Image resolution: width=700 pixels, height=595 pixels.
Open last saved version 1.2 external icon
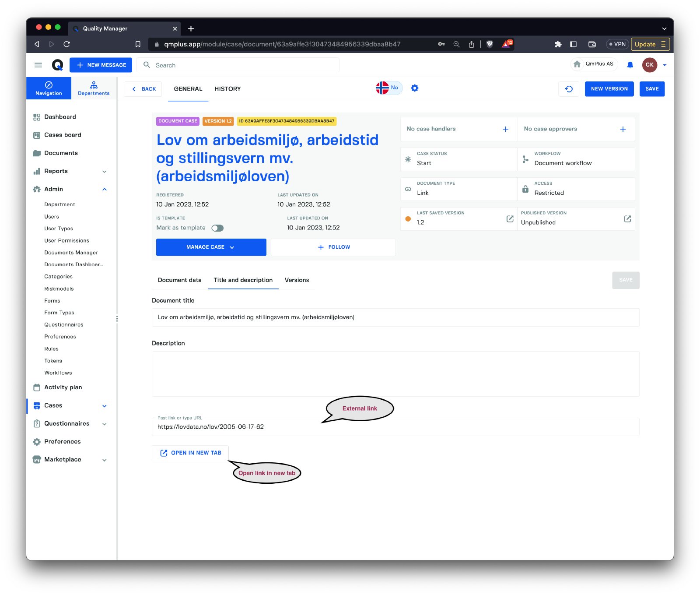tap(510, 219)
